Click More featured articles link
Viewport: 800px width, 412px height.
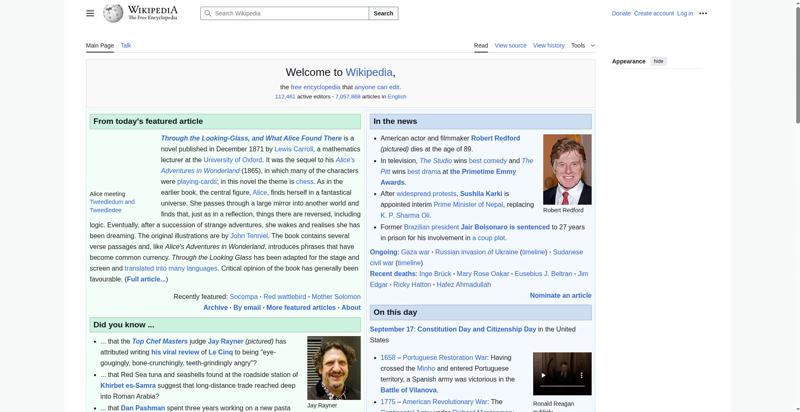coord(301,307)
